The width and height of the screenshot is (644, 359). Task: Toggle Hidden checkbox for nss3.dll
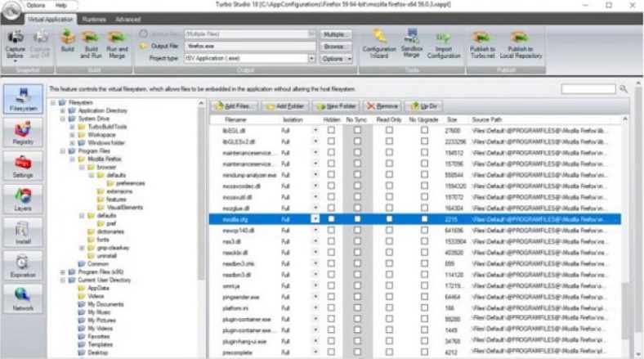pyautogui.click(x=331, y=241)
